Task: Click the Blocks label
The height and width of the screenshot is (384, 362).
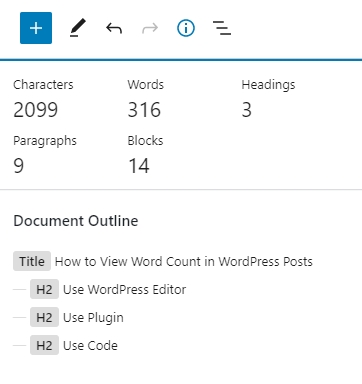Action: pyautogui.click(x=145, y=141)
